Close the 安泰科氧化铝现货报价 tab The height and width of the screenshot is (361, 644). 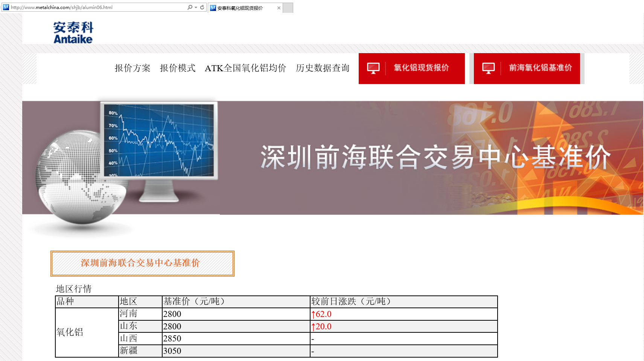pos(279,8)
